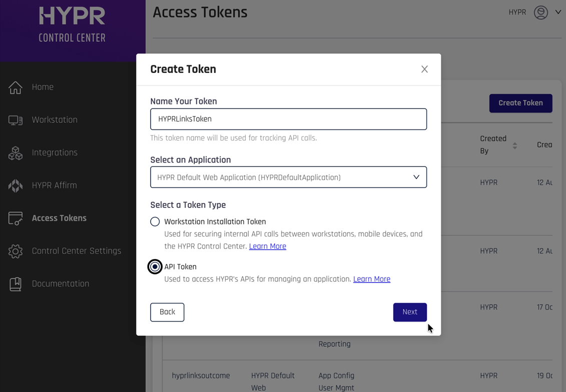Viewport: 566px width, 392px height.
Task: Toggle the Created By sort control
Action: pyautogui.click(x=515, y=145)
